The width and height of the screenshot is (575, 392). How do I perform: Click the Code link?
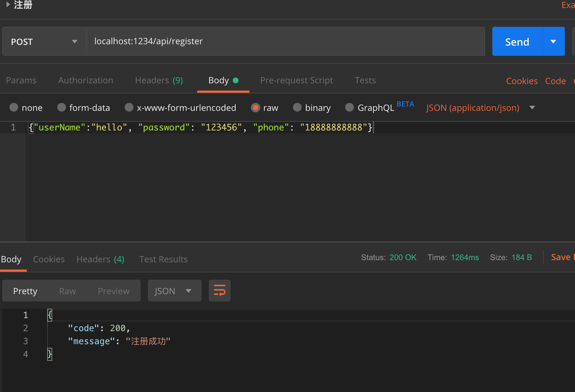coord(555,81)
